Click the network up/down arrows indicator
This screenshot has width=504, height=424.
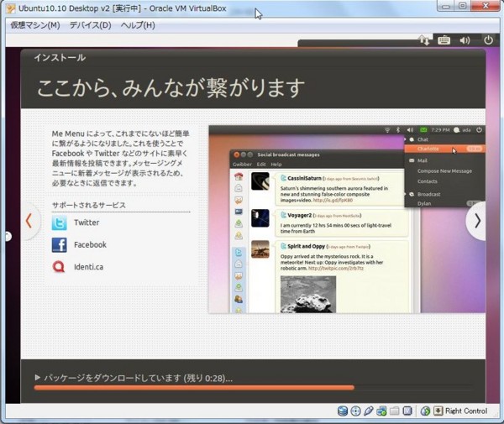pyautogui.click(x=423, y=40)
